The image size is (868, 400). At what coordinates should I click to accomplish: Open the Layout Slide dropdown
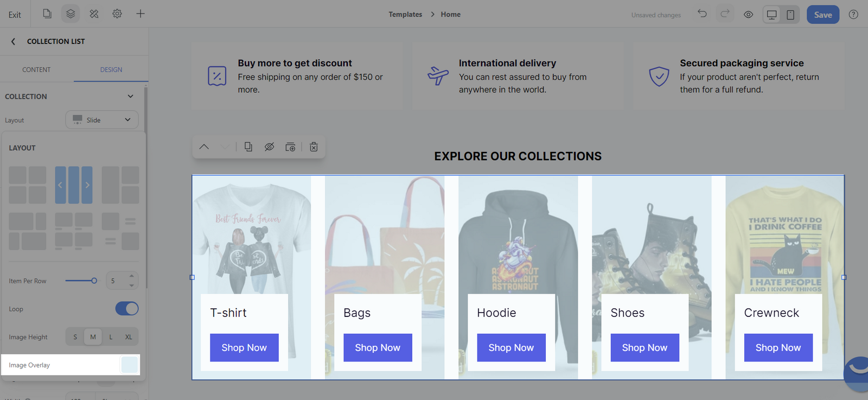click(x=102, y=120)
